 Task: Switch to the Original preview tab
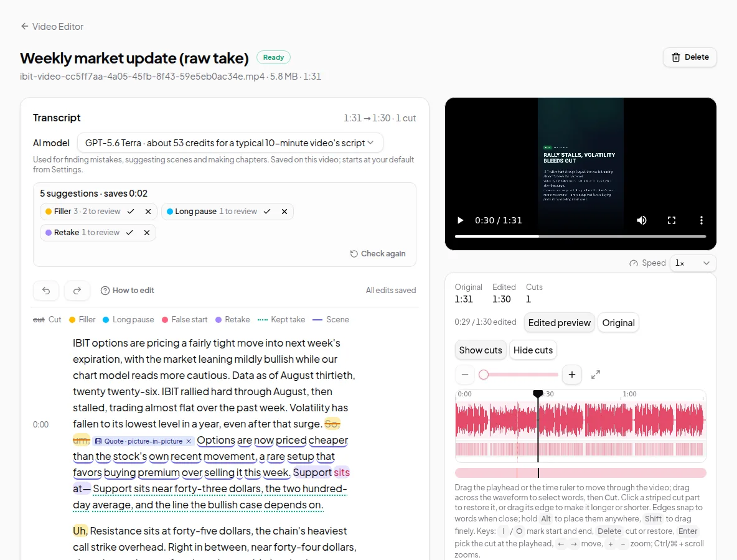618,323
